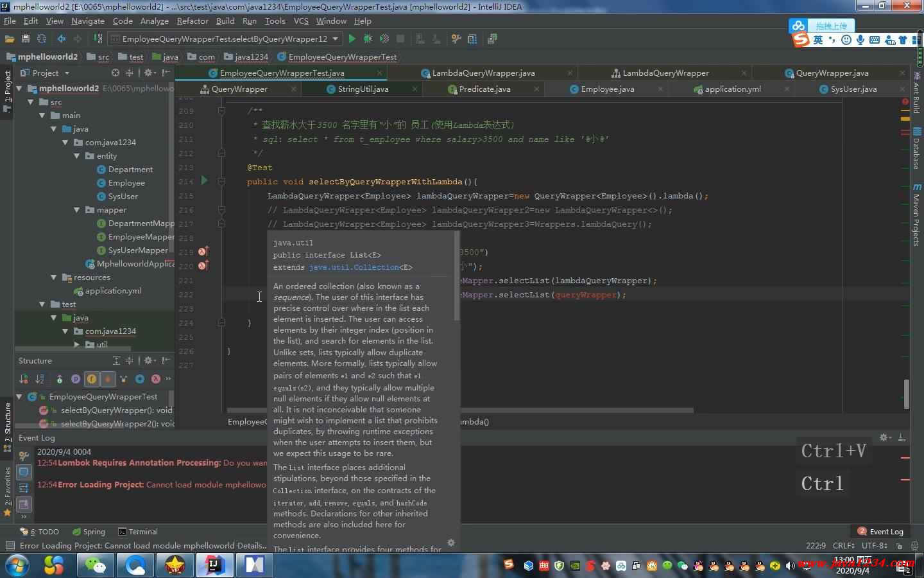Viewport: 924px width, 578px height.
Task: Switch to LambdaQueryWrapper.java tab
Action: coord(483,73)
